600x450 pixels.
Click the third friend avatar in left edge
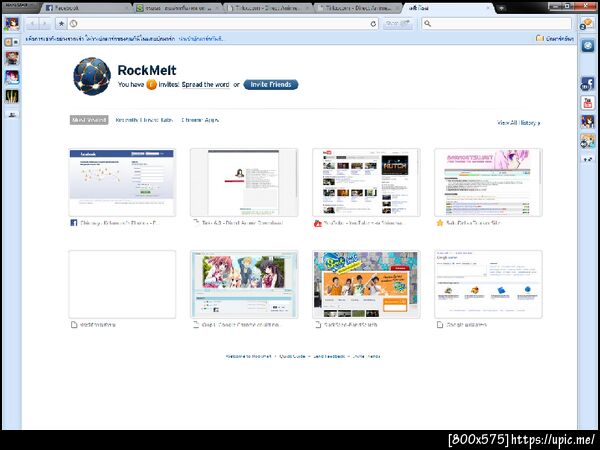pyautogui.click(x=12, y=96)
